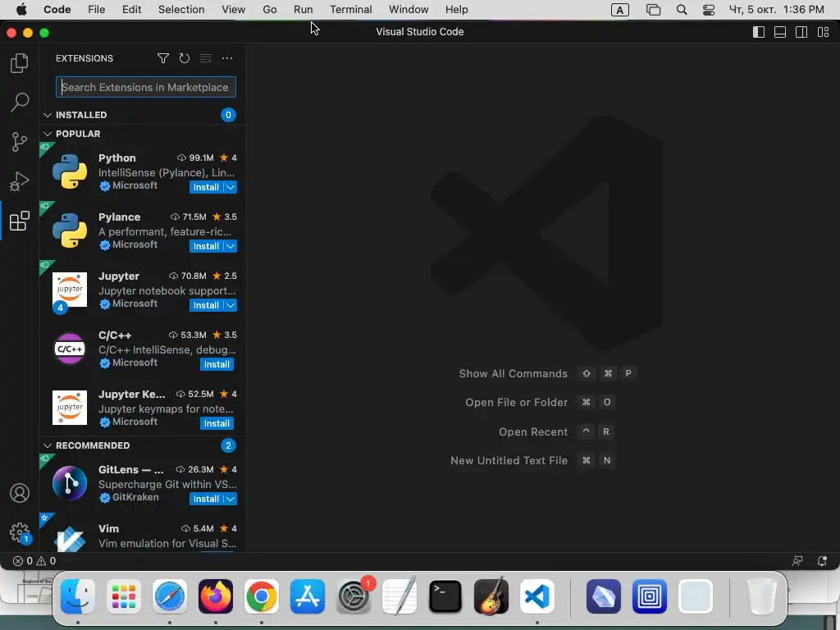Image resolution: width=840 pixels, height=630 pixels.
Task: Open System Settings from the Dock
Action: click(x=354, y=596)
